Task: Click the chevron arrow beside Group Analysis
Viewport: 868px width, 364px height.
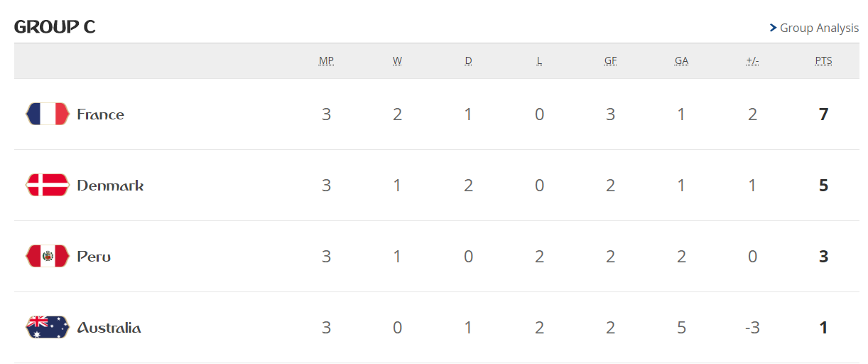Action: [773, 28]
